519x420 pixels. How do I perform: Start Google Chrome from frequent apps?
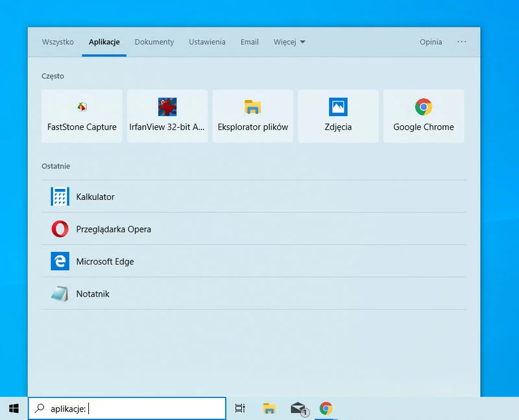coord(424,116)
